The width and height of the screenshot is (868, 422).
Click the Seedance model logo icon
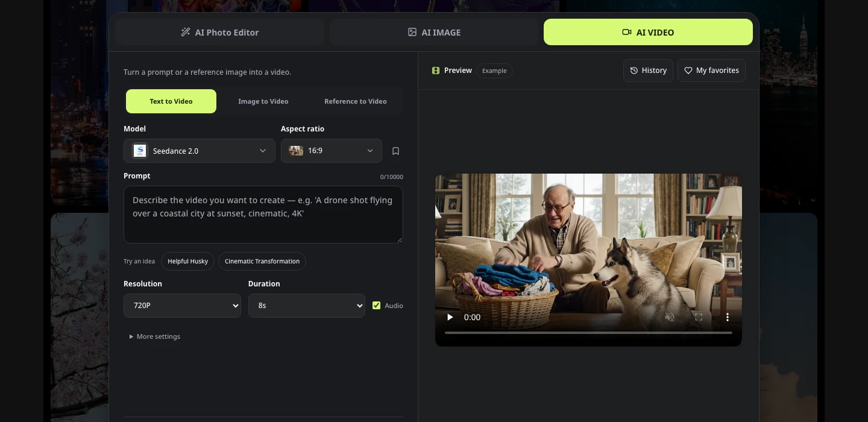coord(140,151)
